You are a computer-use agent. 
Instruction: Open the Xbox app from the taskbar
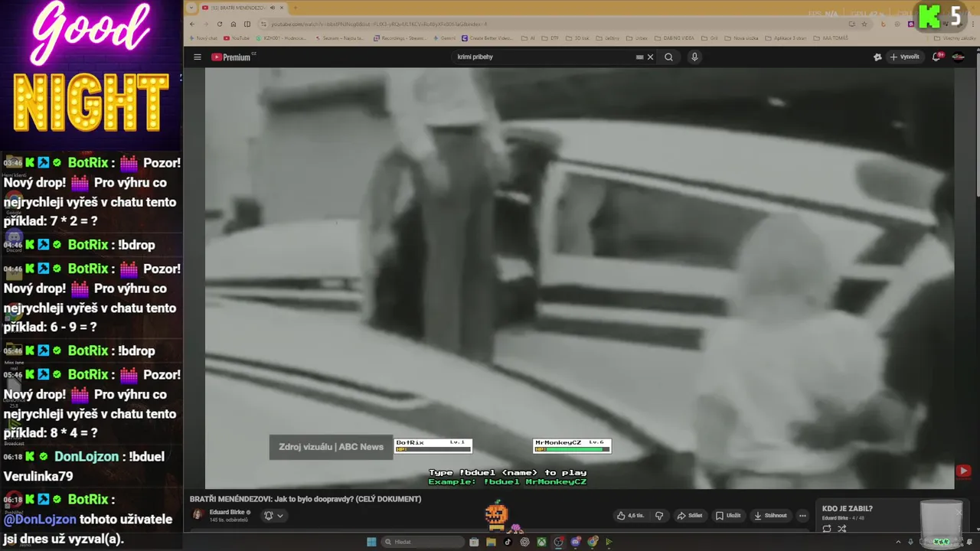(x=541, y=542)
